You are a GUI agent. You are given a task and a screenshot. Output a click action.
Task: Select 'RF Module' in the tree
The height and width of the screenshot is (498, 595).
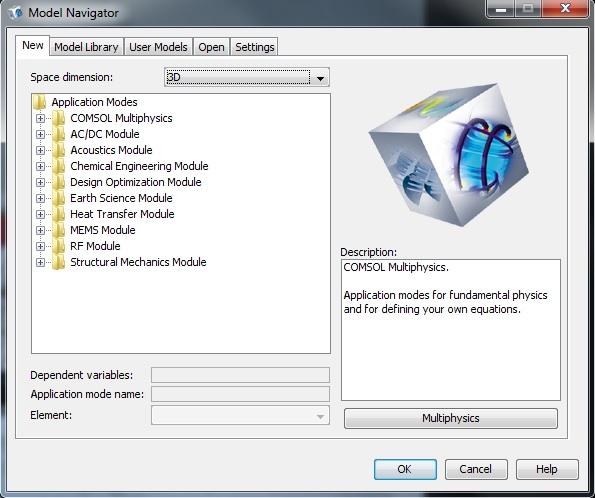click(95, 246)
